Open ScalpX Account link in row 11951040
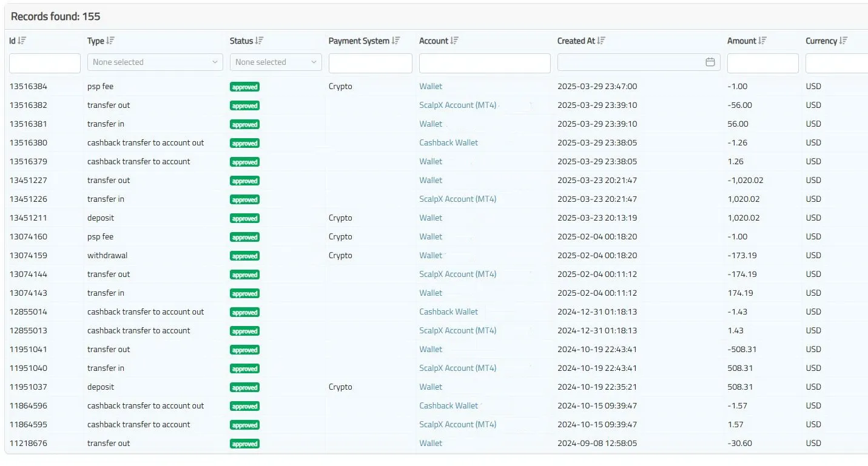Viewport: 868px width, 466px height. (458, 368)
